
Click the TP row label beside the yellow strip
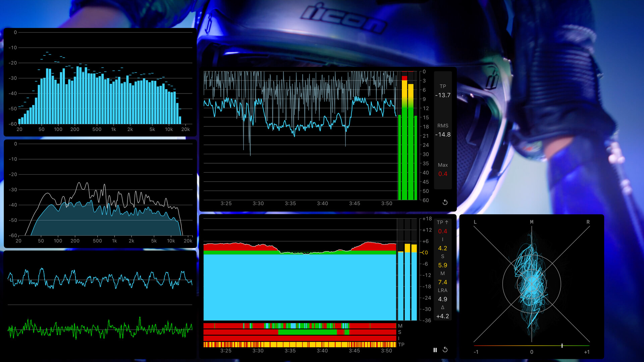click(x=401, y=345)
